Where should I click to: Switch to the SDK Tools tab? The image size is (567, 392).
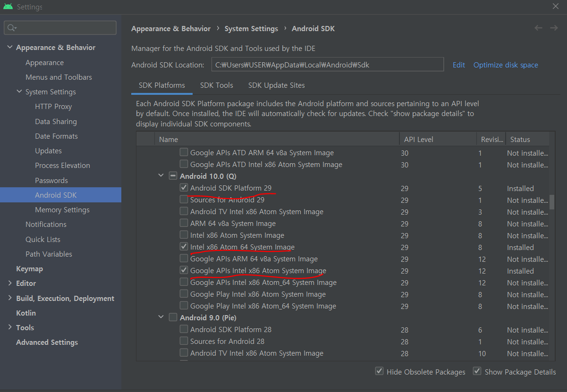click(217, 85)
